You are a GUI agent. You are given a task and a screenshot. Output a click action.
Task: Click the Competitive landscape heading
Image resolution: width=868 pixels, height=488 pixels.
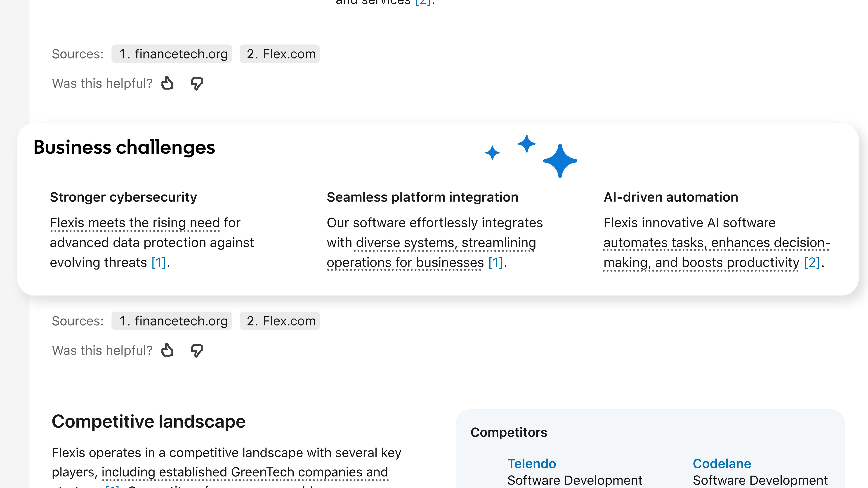point(149,421)
